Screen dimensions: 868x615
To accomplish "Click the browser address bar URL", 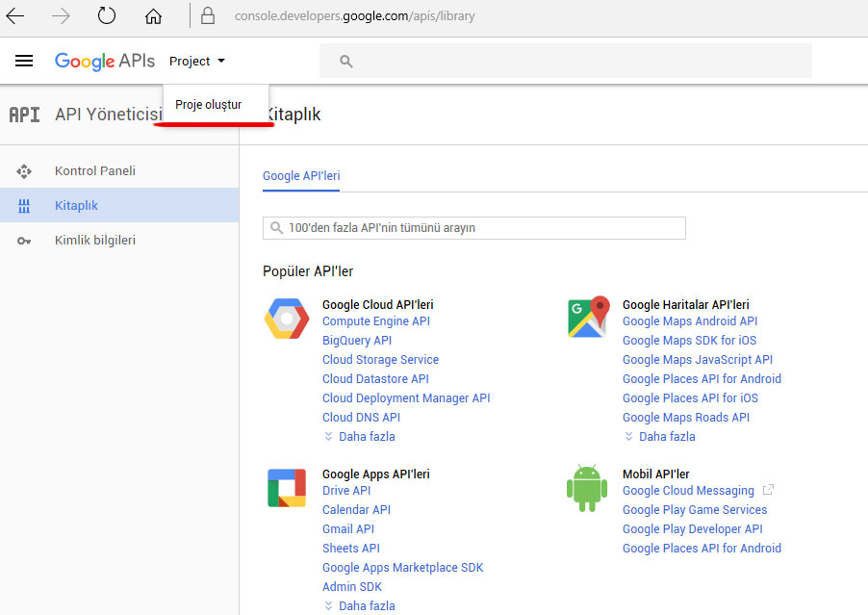I will click(x=354, y=16).
